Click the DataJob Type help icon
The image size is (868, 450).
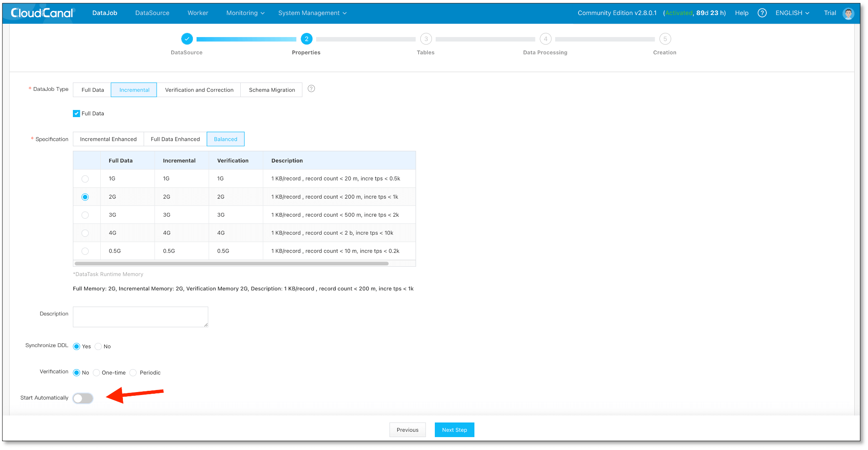point(311,89)
